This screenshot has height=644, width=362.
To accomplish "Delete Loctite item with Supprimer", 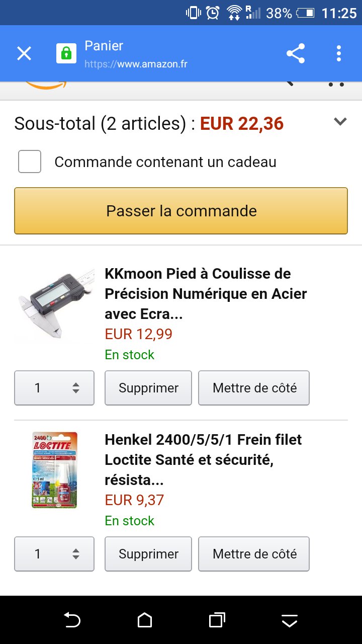I will [148, 554].
